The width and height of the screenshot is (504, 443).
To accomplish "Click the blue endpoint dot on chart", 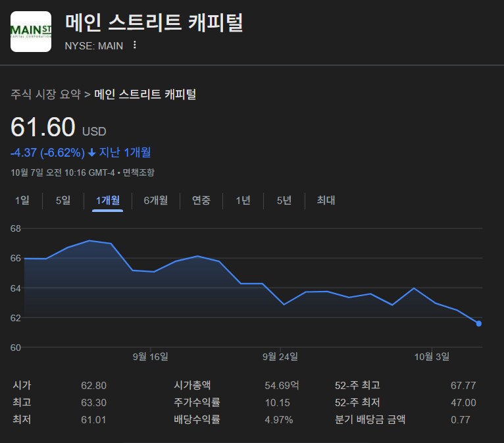I will point(479,323).
